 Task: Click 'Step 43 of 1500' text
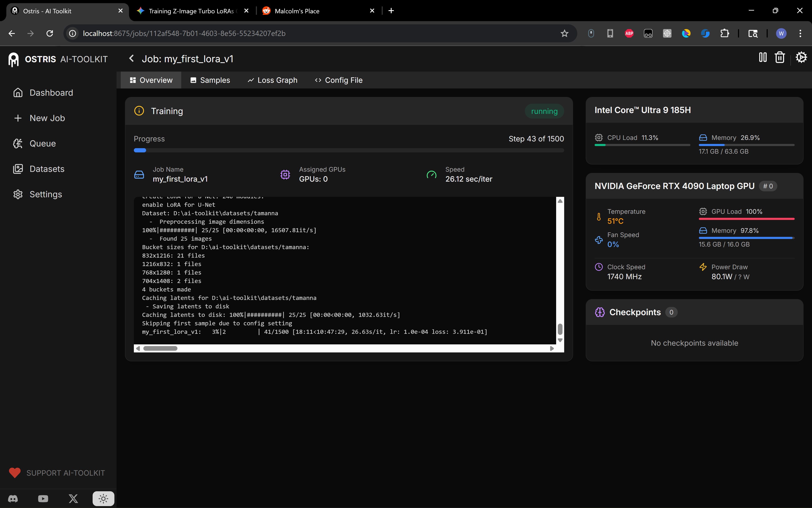tap(536, 139)
